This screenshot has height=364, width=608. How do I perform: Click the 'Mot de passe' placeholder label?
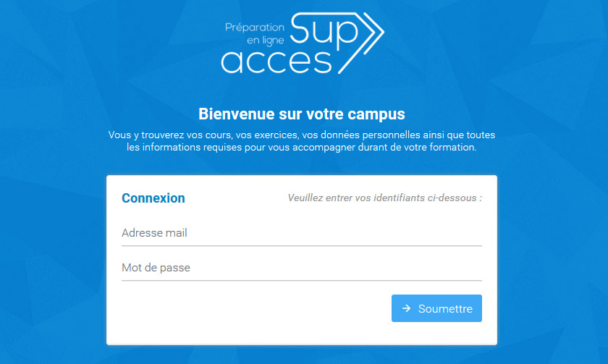pos(156,268)
